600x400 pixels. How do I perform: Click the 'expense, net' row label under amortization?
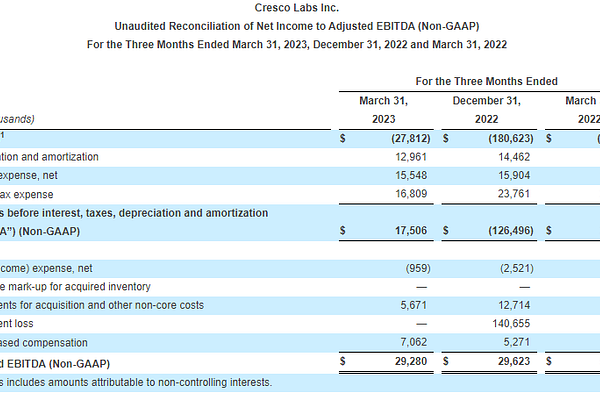point(29,175)
